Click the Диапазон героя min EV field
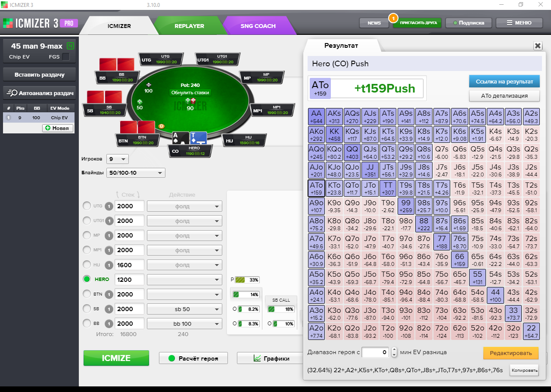 pos(375,352)
